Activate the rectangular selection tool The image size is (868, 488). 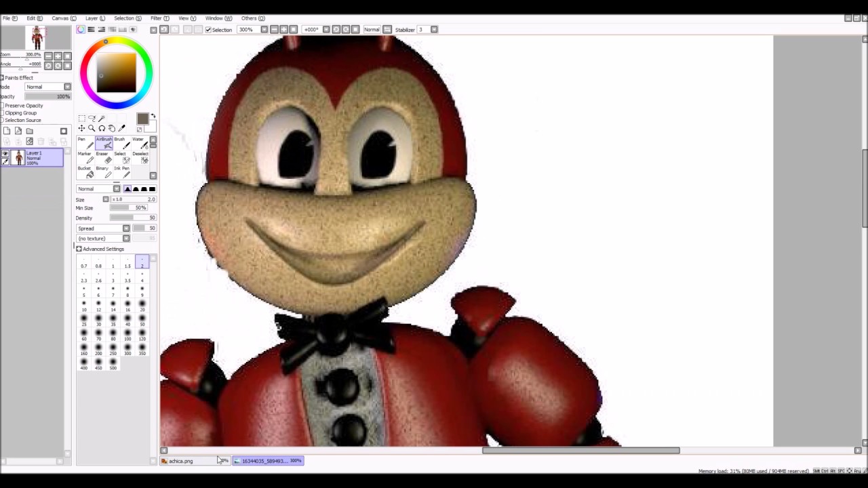[x=81, y=119]
